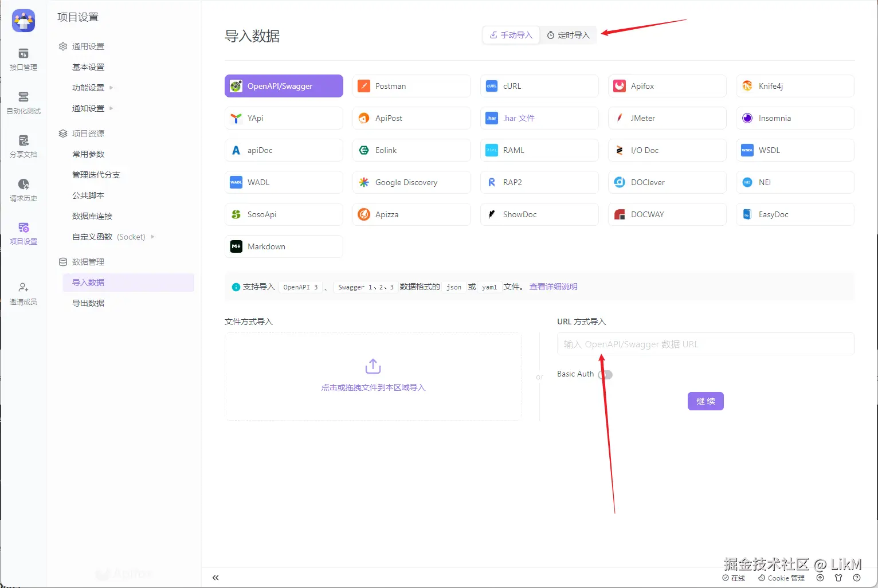The height and width of the screenshot is (588, 878).
Task: Select Markdown import format
Action: 284,246
